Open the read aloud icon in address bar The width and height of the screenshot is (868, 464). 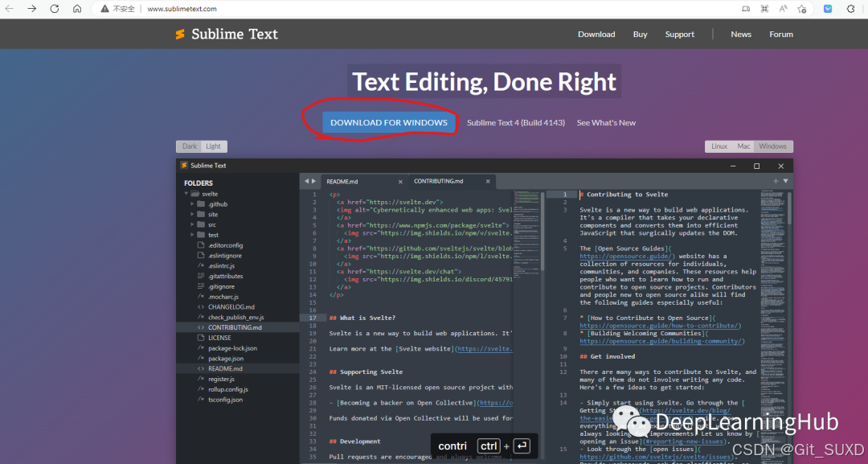tap(783, 9)
